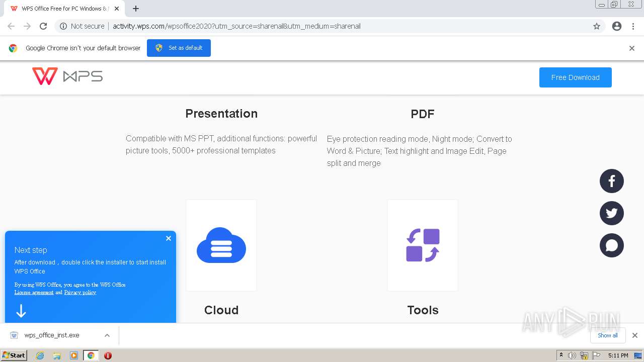Open the downloaded wps_office_inst.exe file
Viewport: 644px width, 362px height.
52,335
